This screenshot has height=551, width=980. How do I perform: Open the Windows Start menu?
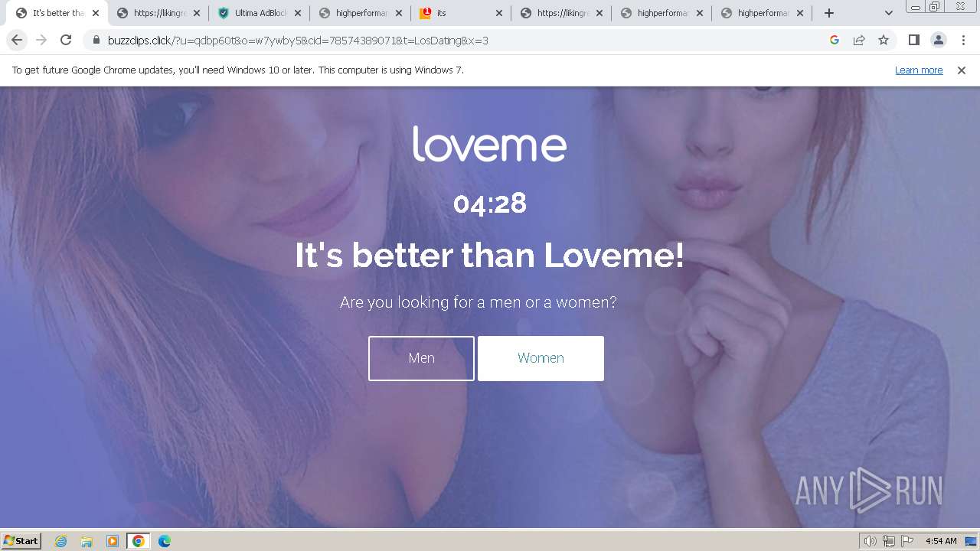click(x=21, y=540)
